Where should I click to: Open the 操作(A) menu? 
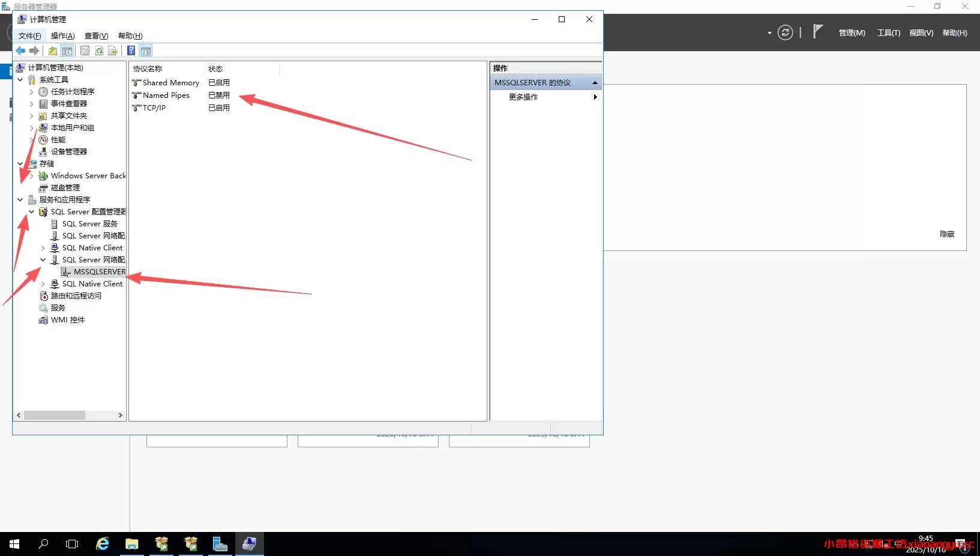pyautogui.click(x=62, y=35)
